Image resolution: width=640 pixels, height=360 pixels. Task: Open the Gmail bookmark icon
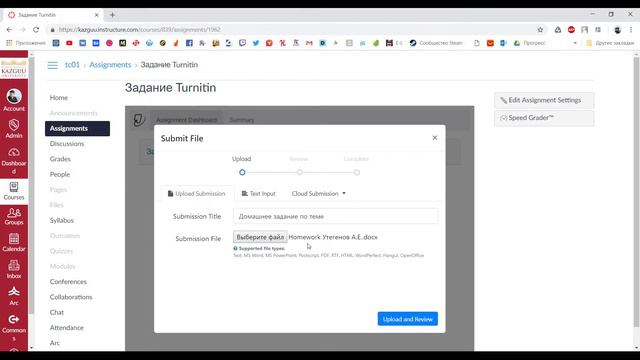pos(309,43)
